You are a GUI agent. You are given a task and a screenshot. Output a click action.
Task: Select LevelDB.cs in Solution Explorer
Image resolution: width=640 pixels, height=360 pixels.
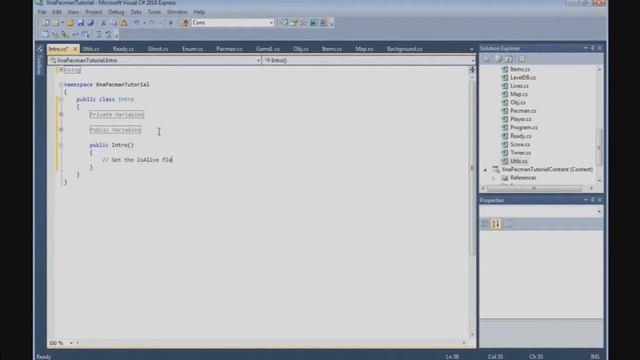click(x=523, y=78)
